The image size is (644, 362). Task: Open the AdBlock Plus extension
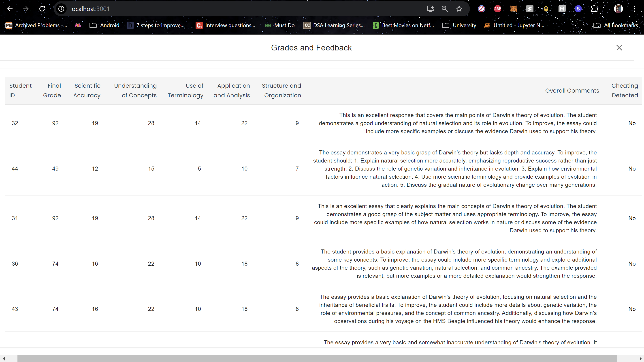497,9
